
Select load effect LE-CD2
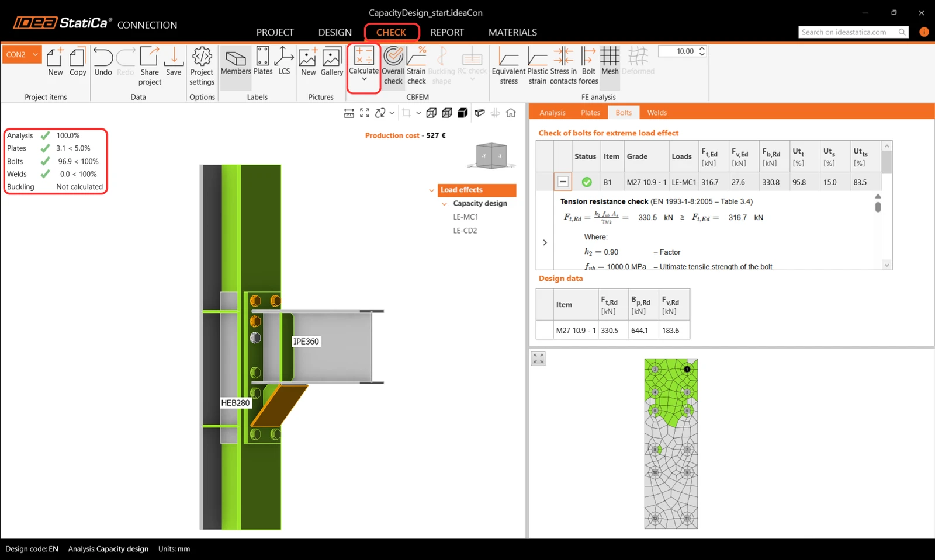(x=465, y=231)
